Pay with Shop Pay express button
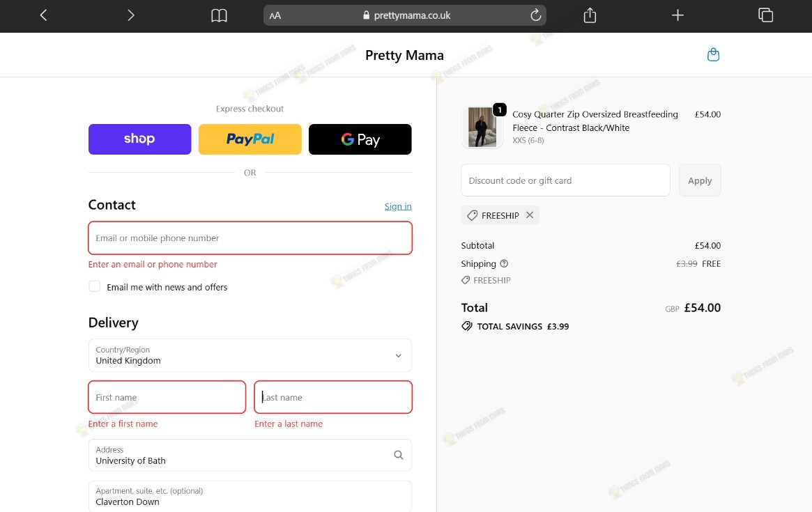This screenshot has width=812, height=512. click(x=140, y=139)
